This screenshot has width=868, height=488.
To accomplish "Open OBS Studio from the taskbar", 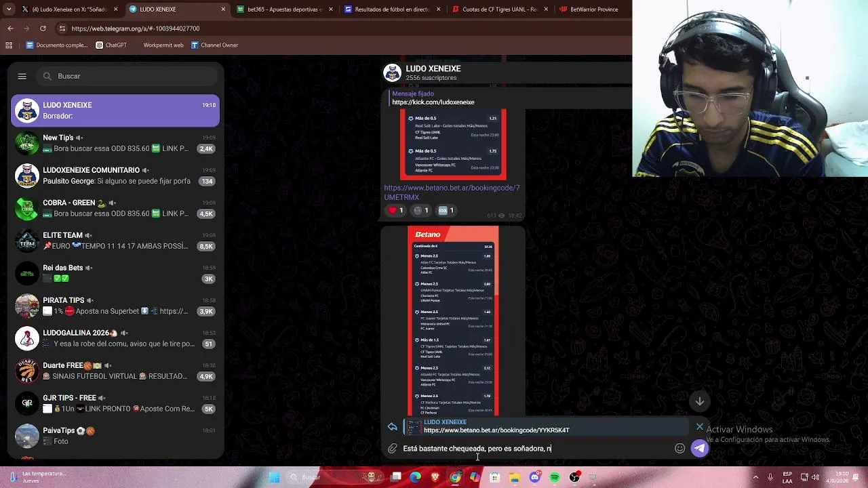I will coord(574,477).
